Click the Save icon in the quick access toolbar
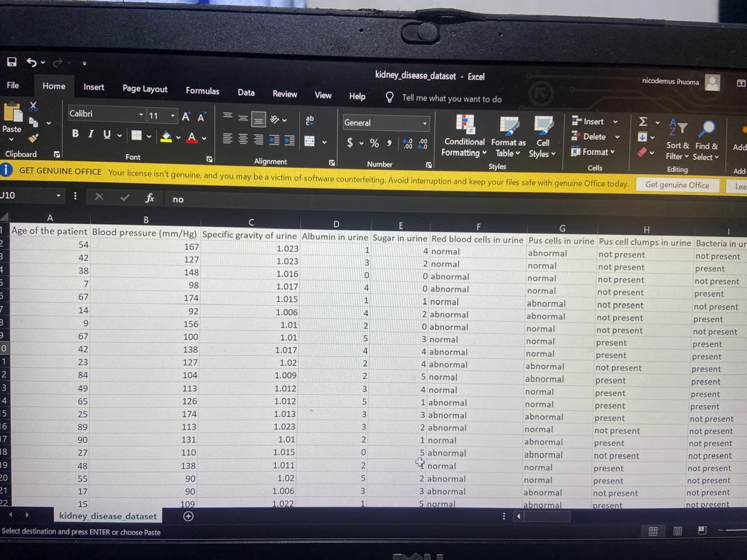Image resolution: width=747 pixels, height=560 pixels. coord(12,62)
